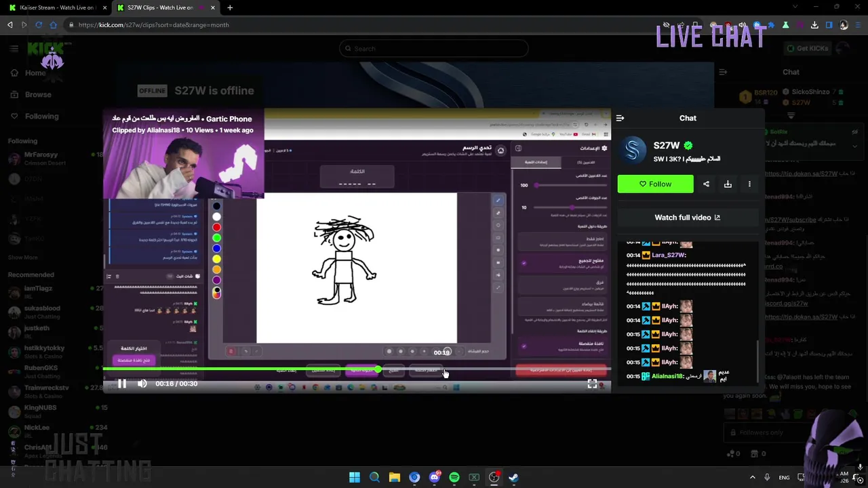Focus the Kick search field

pos(434,48)
